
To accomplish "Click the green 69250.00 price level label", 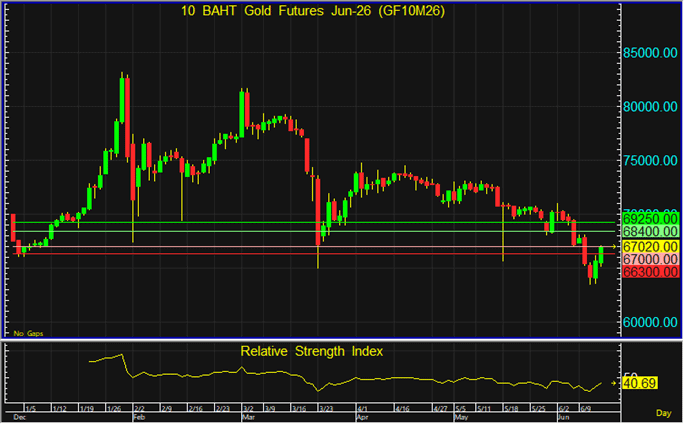I will coord(650,219).
